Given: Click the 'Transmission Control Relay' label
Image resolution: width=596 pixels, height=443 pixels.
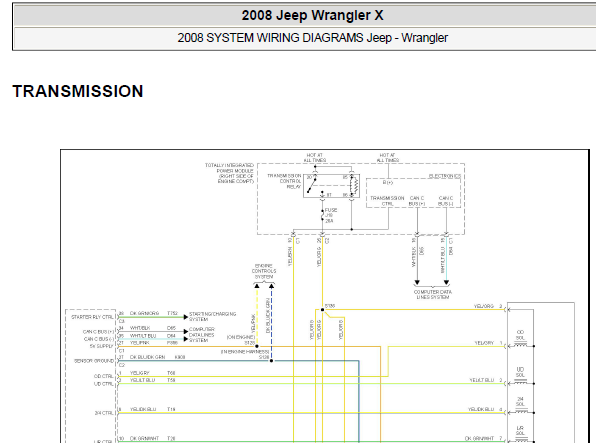Looking at the screenshot, I should (x=284, y=181).
